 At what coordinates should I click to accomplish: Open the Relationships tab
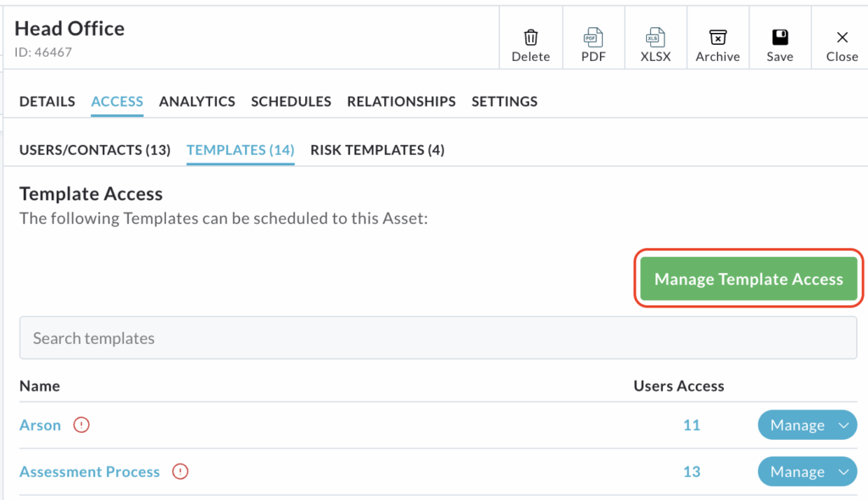(x=401, y=101)
